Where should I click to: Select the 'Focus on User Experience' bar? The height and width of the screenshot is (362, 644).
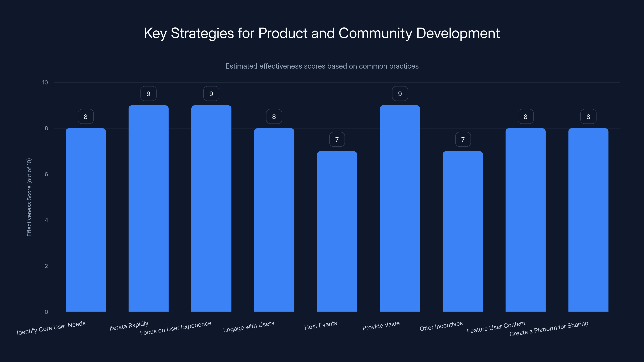(211, 208)
